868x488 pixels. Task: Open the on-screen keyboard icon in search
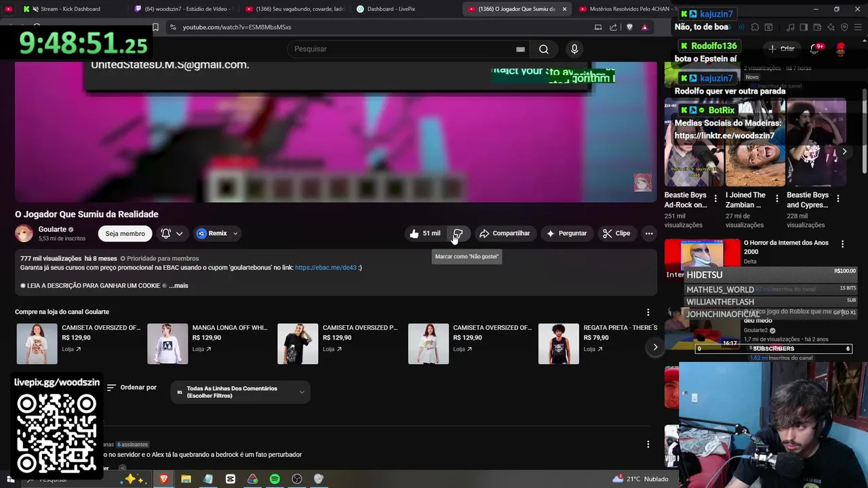(520, 49)
